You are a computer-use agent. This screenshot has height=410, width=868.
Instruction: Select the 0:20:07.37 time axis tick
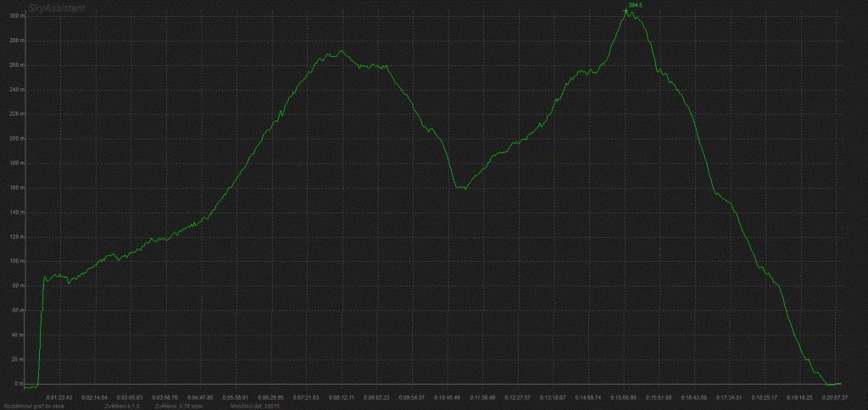pyautogui.click(x=835, y=396)
